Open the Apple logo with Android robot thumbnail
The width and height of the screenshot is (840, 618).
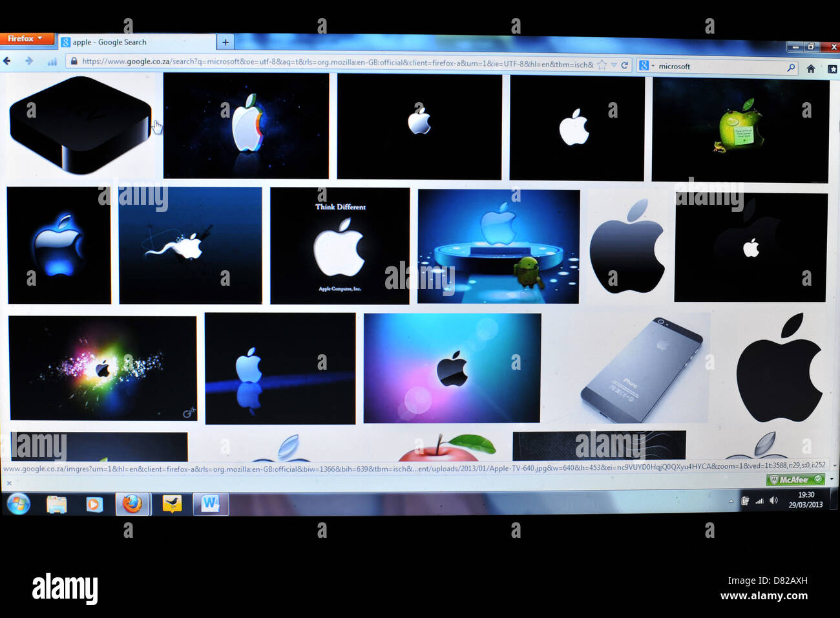[499, 246]
